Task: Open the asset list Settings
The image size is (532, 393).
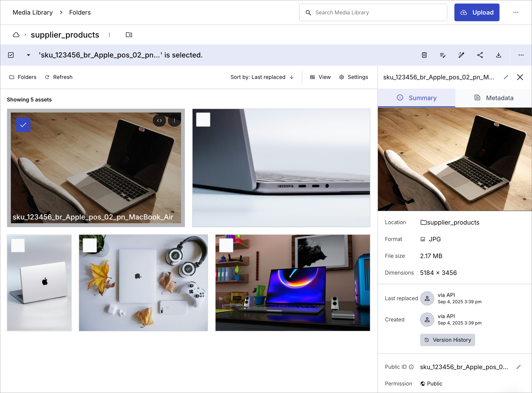Action: pyautogui.click(x=354, y=77)
